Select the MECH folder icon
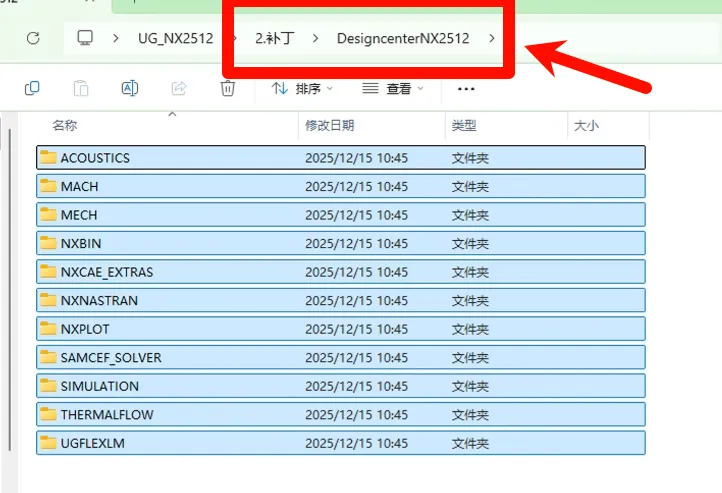 click(48, 215)
